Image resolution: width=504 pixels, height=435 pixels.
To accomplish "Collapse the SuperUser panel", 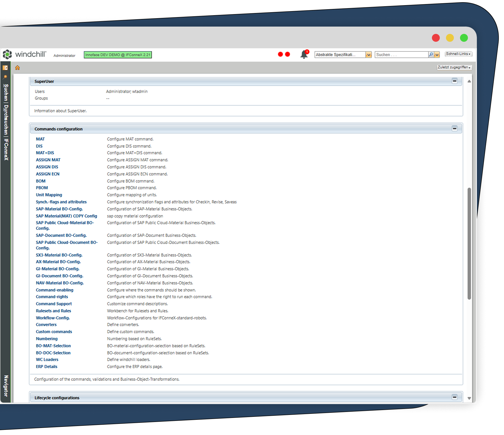I will click(454, 81).
